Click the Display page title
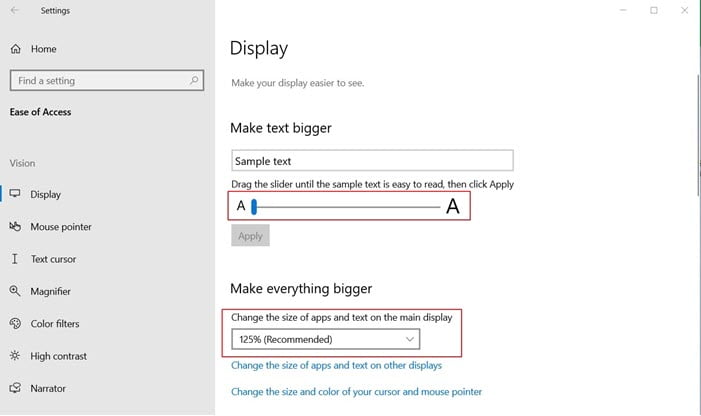 259,48
